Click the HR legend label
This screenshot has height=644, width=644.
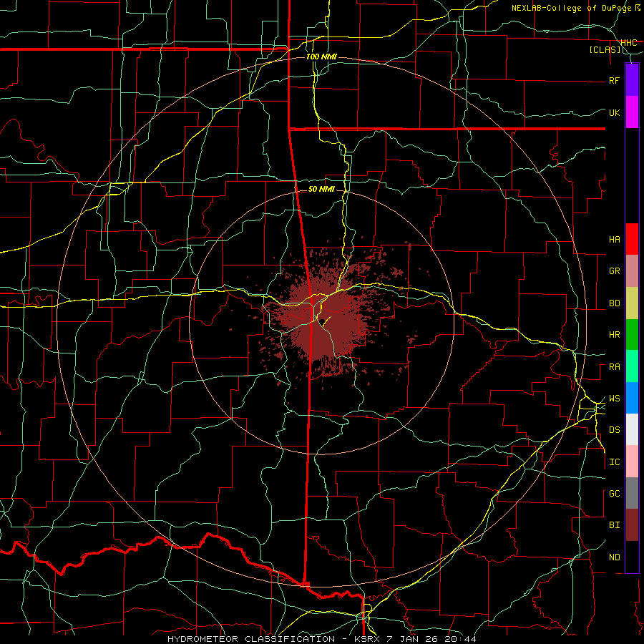click(x=614, y=335)
